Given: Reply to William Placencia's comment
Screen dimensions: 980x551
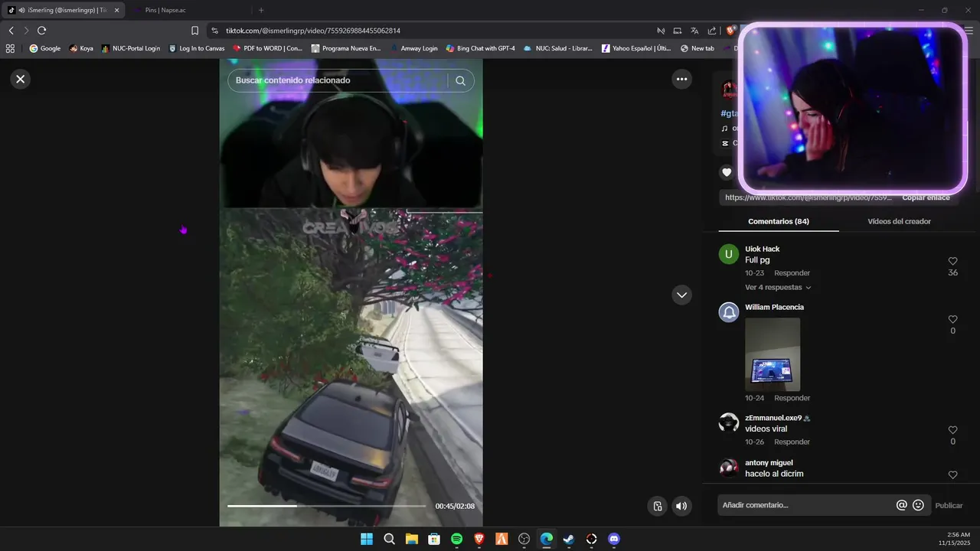Looking at the screenshot, I should [792, 398].
